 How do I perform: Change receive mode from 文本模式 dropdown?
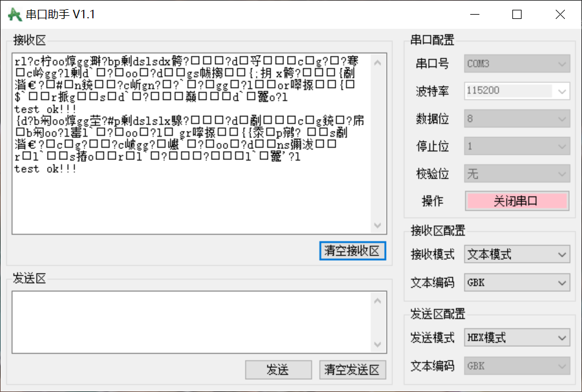517,253
